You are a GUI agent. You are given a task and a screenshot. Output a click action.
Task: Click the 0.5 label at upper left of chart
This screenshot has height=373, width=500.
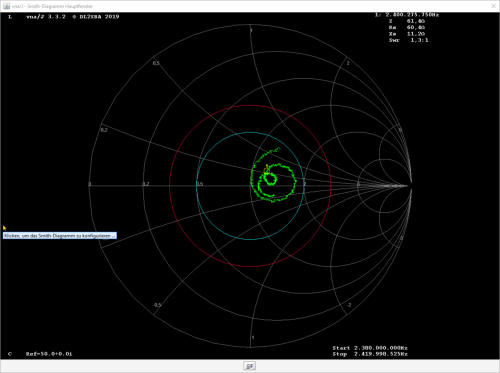(156, 63)
